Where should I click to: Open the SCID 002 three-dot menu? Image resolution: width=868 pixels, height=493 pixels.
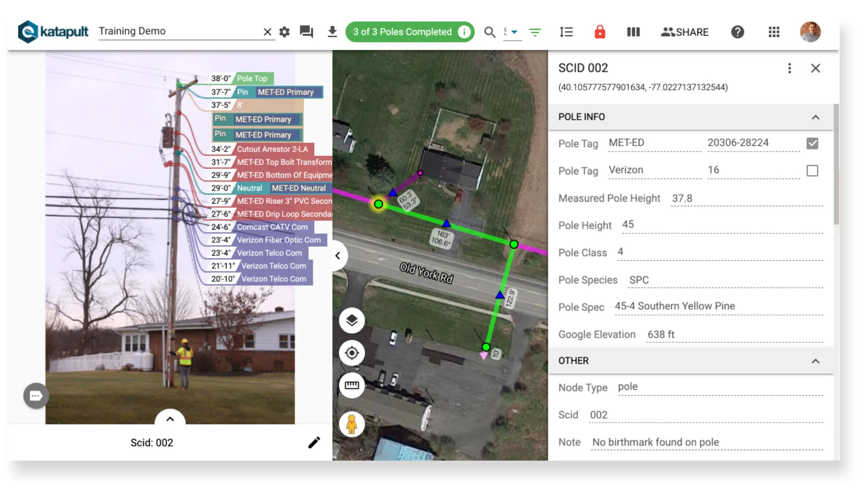(789, 68)
